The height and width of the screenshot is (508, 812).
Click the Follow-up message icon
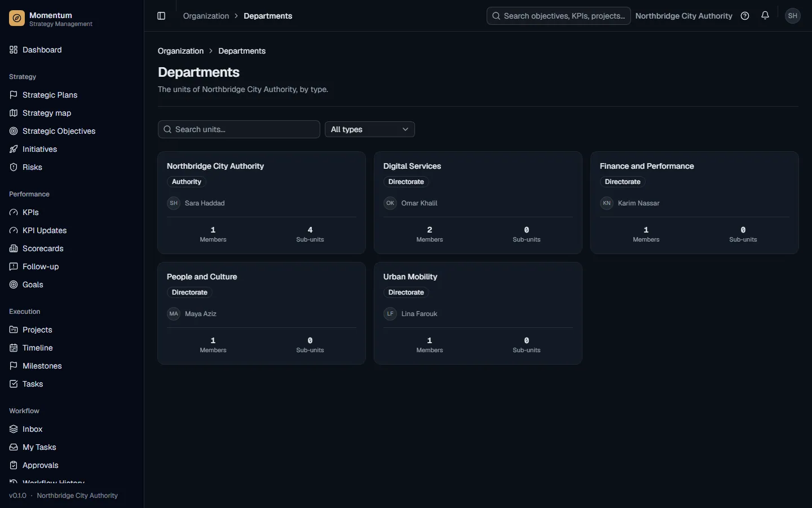(x=14, y=266)
